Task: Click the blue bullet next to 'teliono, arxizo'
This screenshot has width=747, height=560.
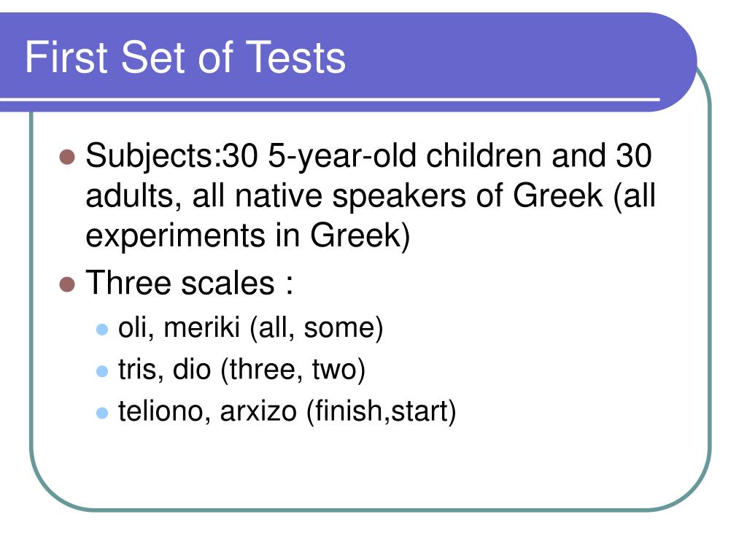Action: pos(102,413)
